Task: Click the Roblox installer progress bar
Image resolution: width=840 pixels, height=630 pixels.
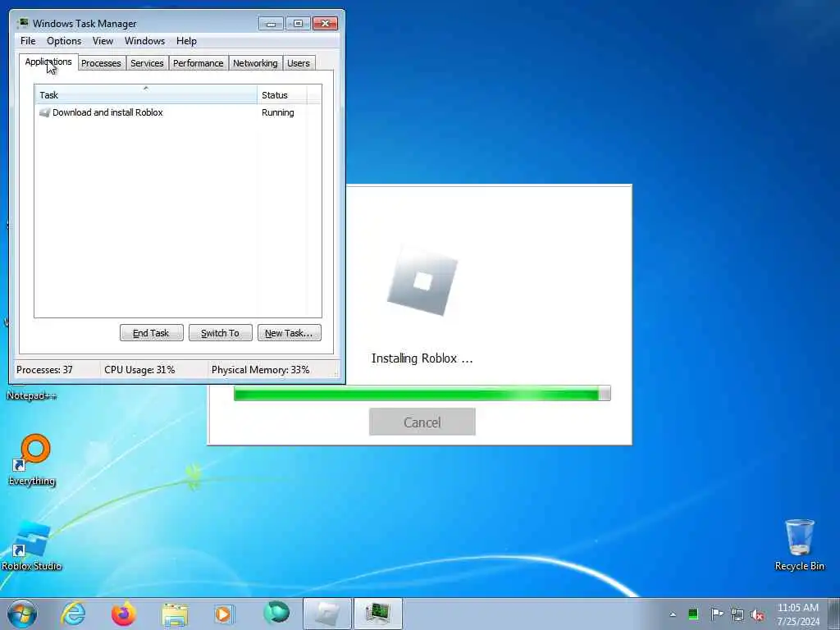Action: (x=422, y=393)
